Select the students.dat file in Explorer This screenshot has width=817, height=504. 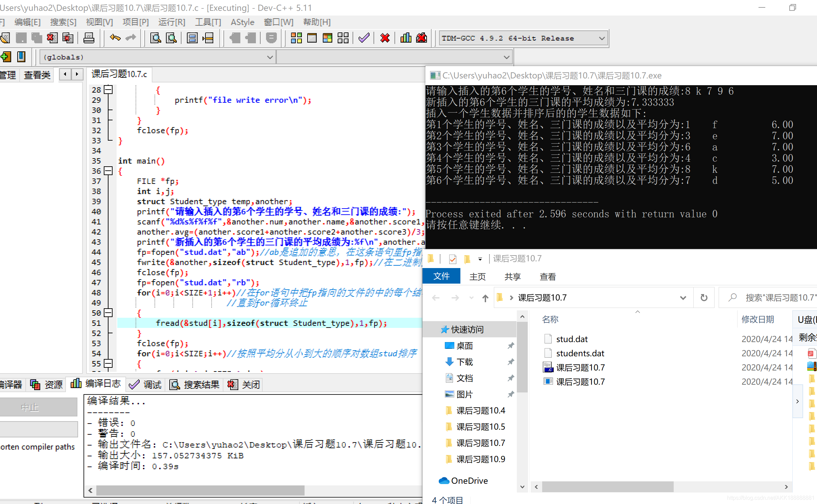(580, 353)
